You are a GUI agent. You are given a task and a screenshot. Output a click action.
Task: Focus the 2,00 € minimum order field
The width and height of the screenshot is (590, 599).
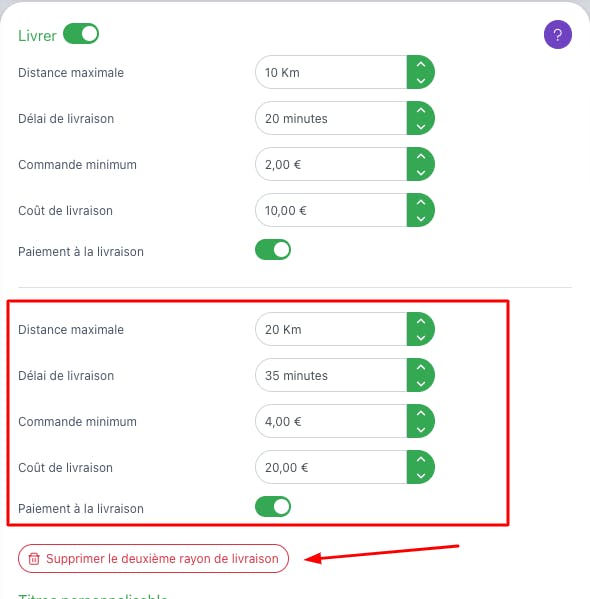tap(331, 164)
